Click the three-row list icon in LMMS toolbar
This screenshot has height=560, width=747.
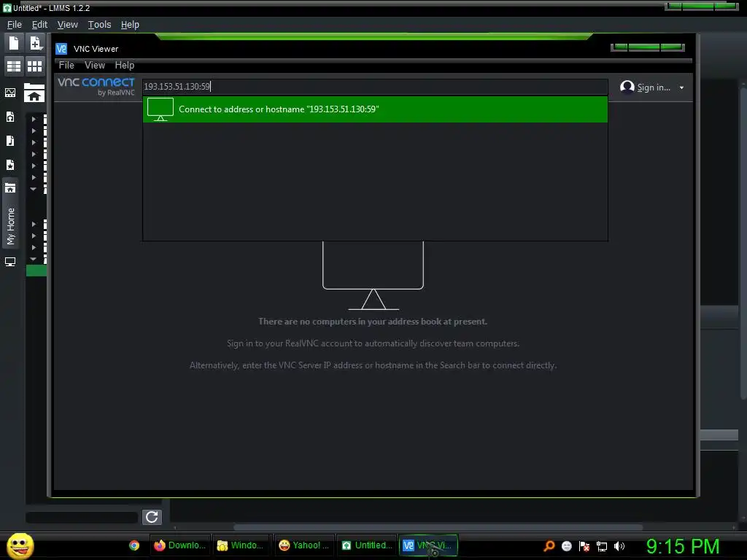click(x=14, y=66)
